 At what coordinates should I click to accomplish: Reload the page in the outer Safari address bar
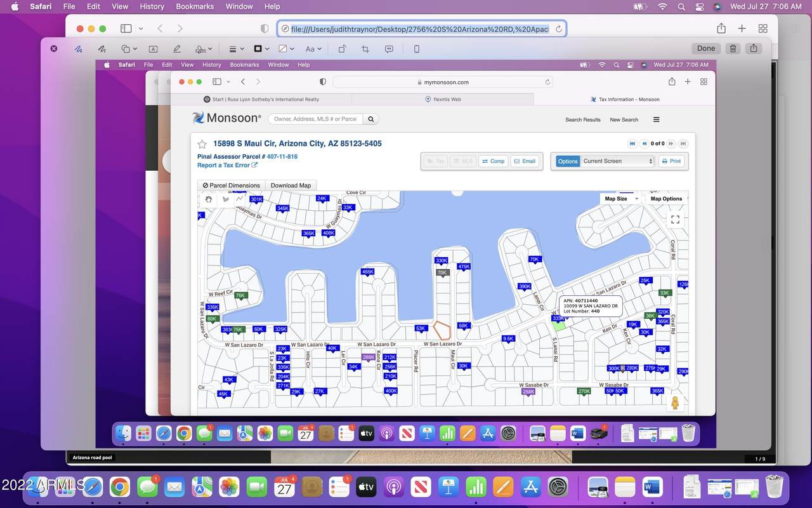click(x=558, y=29)
